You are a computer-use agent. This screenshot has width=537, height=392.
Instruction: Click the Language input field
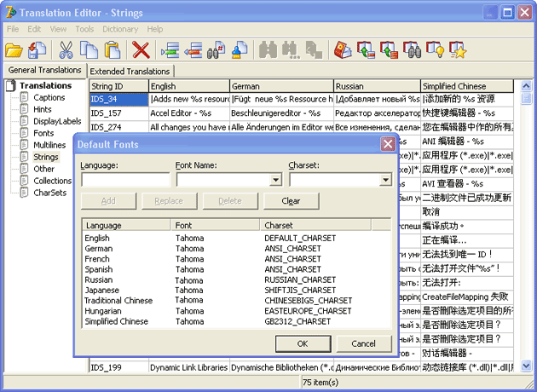pyautogui.click(x=125, y=180)
